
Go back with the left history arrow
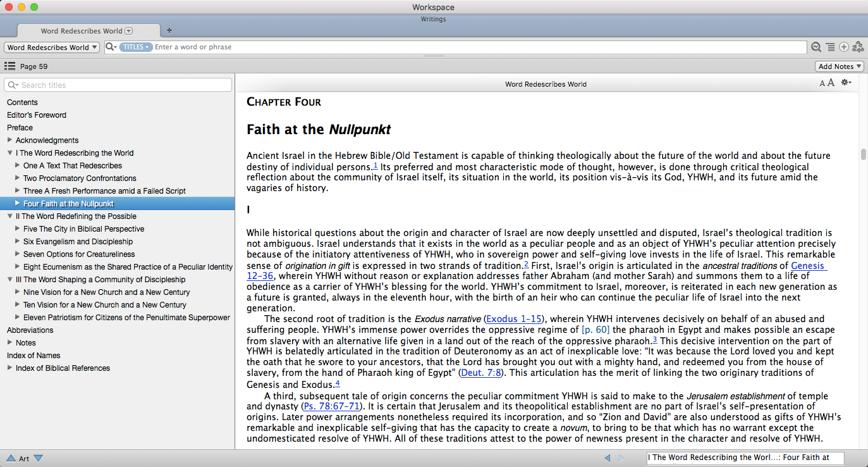pyautogui.click(x=608, y=458)
